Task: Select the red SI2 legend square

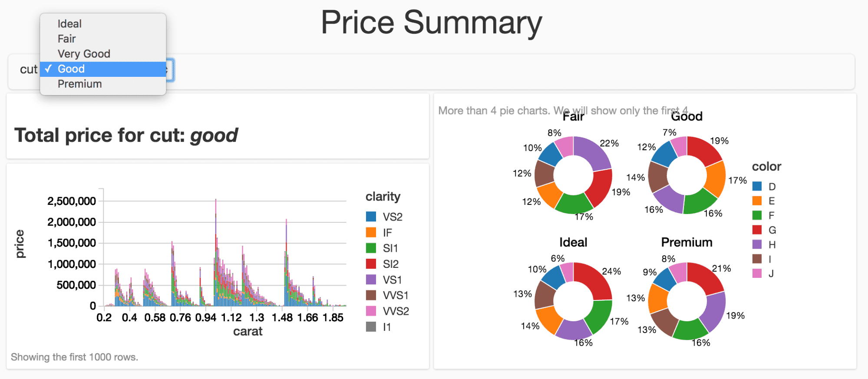Action: coord(371,264)
